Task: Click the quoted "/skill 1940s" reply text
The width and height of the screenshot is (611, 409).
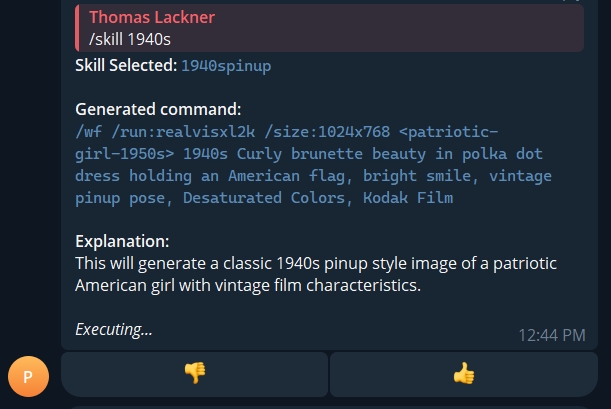Action: 130,40
